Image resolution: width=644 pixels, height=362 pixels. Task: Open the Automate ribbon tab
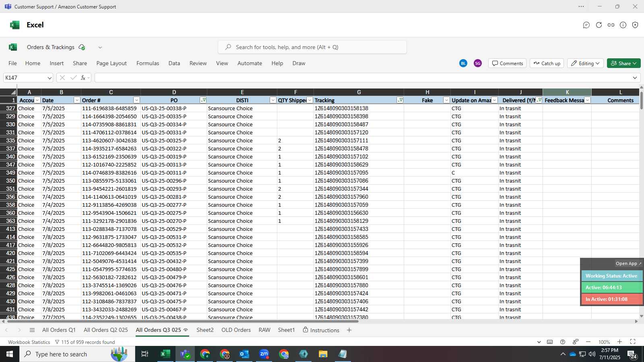pyautogui.click(x=250, y=63)
